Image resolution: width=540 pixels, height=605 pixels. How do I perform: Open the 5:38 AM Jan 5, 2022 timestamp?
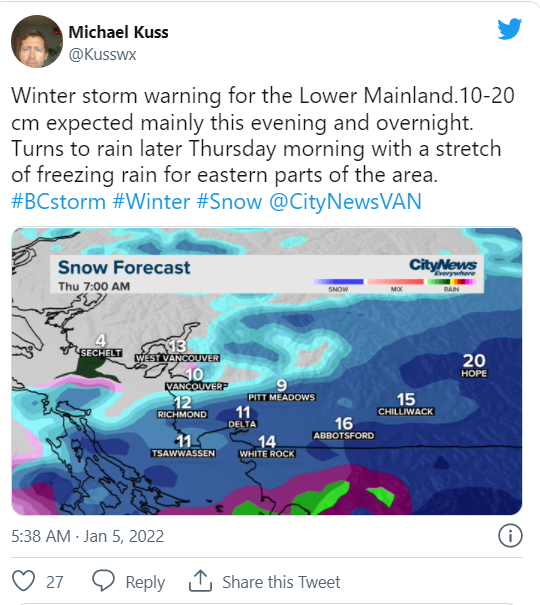(x=88, y=536)
